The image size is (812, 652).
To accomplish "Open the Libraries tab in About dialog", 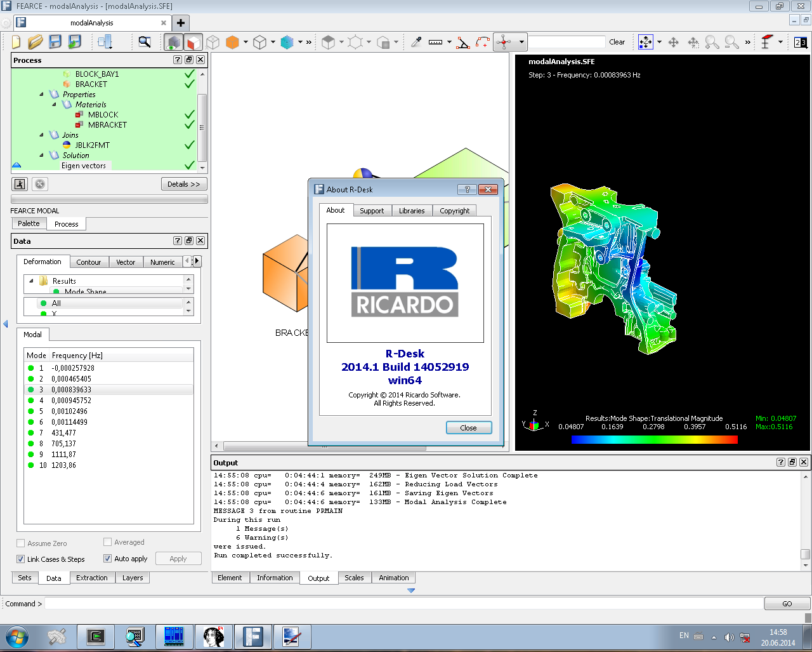I will pyautogui.click(x=412, y=211).
